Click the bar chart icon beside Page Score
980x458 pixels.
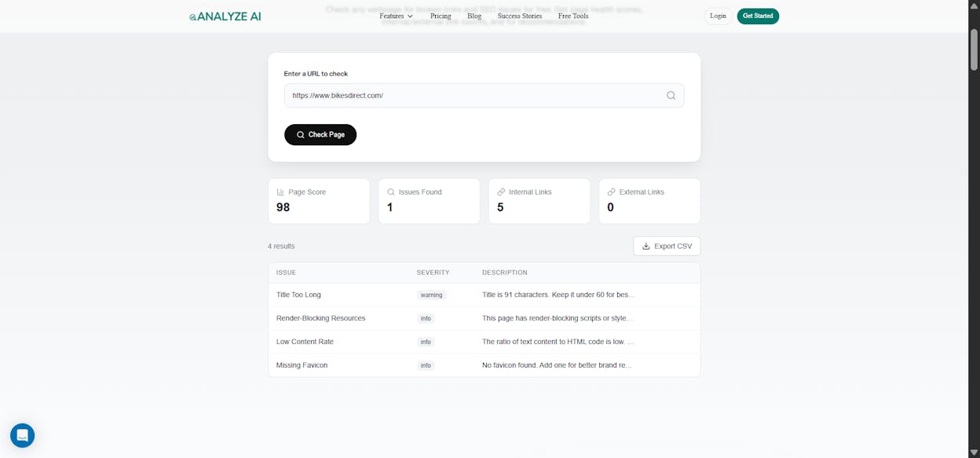[x=280, y=192]
